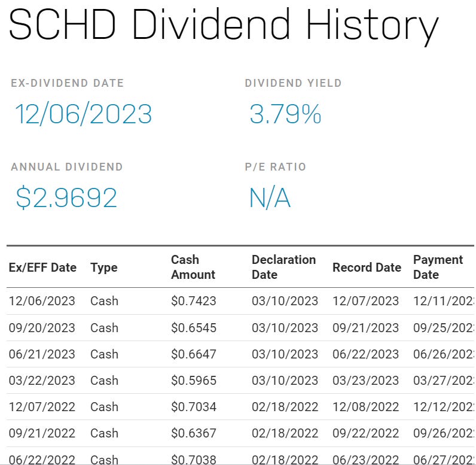Click the dividend yield value 3.79%

pyautogui.click(x=285, y=114)
